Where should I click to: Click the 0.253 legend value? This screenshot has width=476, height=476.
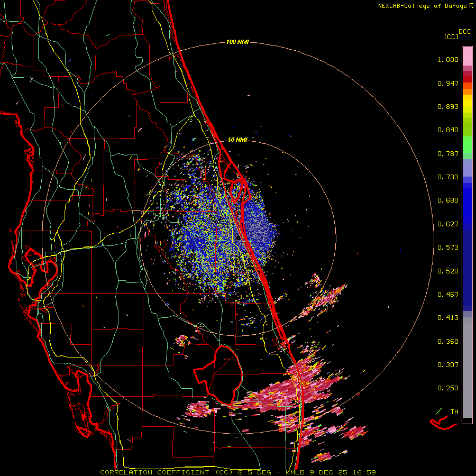[448, 388]
